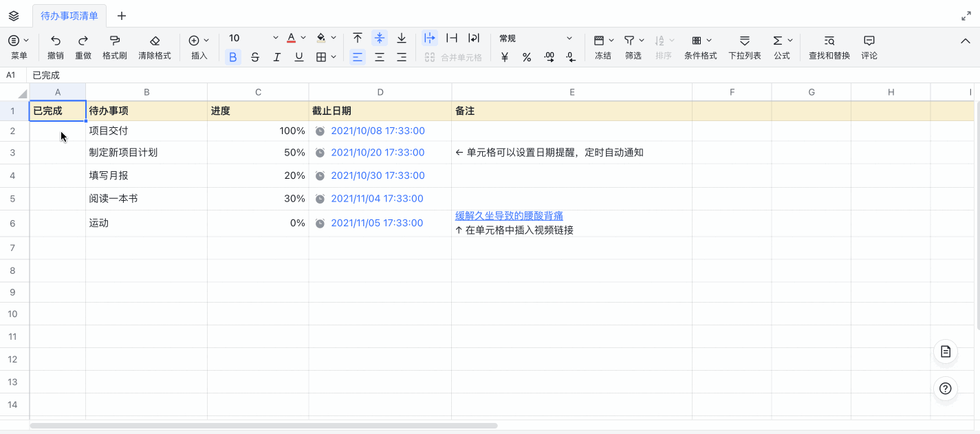
Task: Decrease decimal places icon
Action: 571,57
